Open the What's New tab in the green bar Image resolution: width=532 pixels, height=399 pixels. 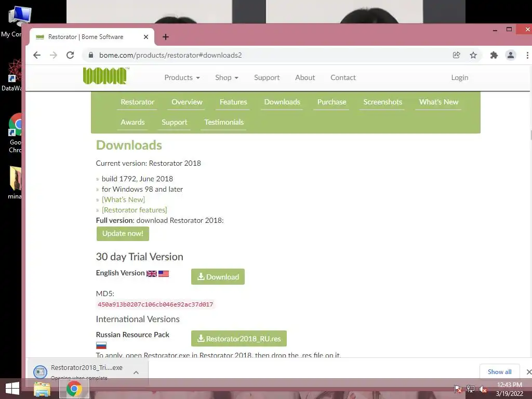click(x=438, y=102)
